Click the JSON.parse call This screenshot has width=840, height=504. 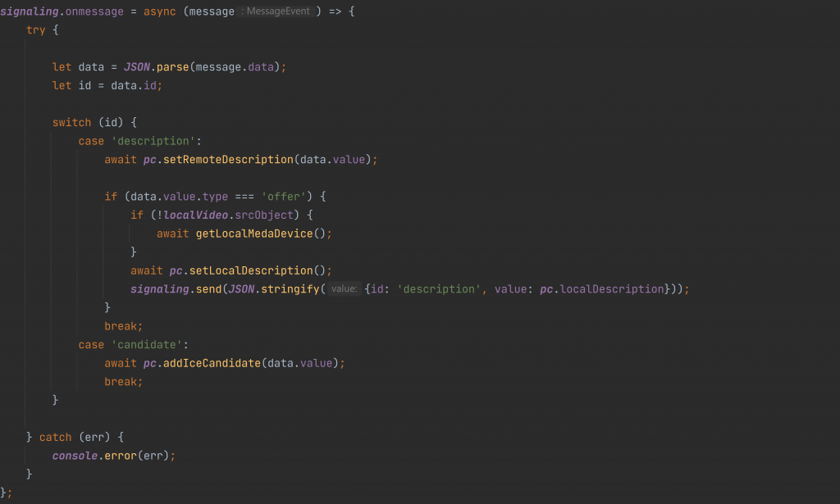coord(157,67)
